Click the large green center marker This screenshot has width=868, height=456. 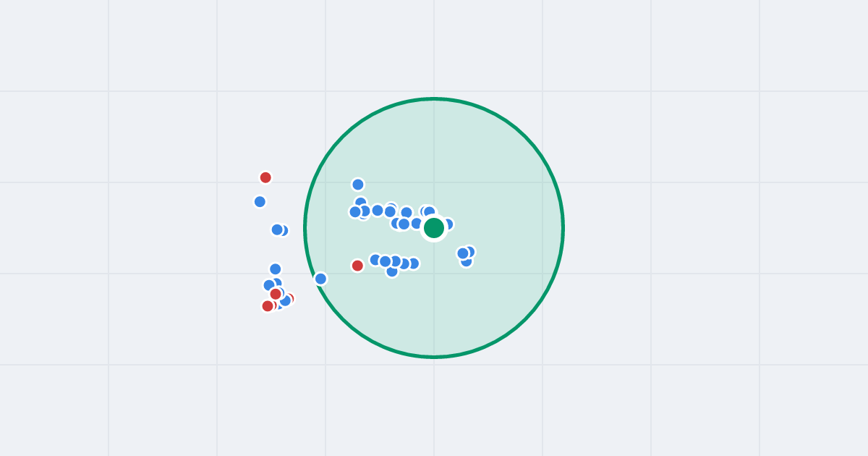pos(434,228)
